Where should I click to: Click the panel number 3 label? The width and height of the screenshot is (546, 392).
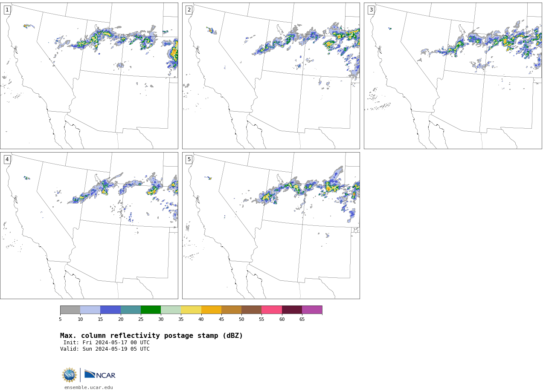pyautogui.click(x=371, y=10)
